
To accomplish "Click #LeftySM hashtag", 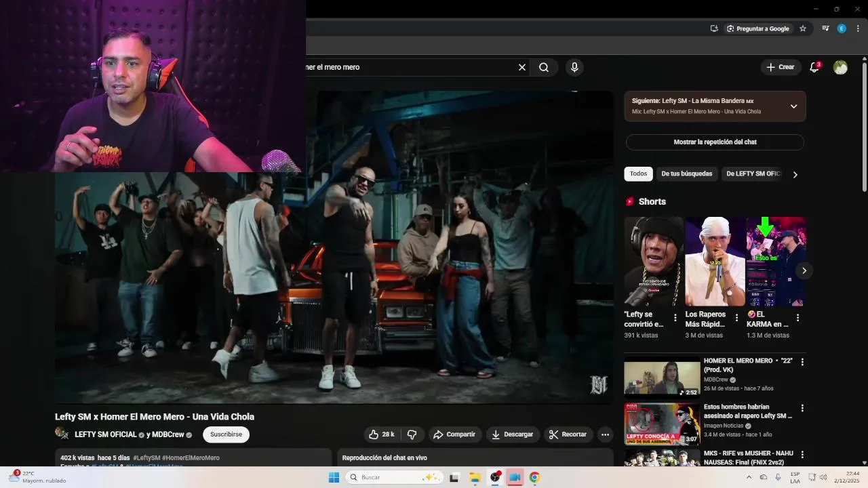I will [147, 458].
